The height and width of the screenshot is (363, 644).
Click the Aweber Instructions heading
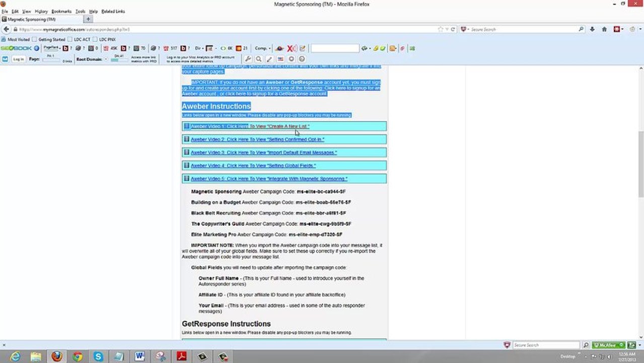216,106
